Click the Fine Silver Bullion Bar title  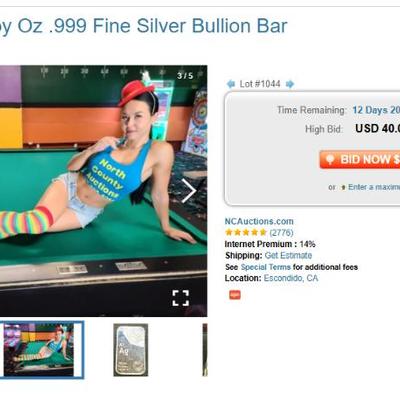pyautogui.click(x=143, y=26)
